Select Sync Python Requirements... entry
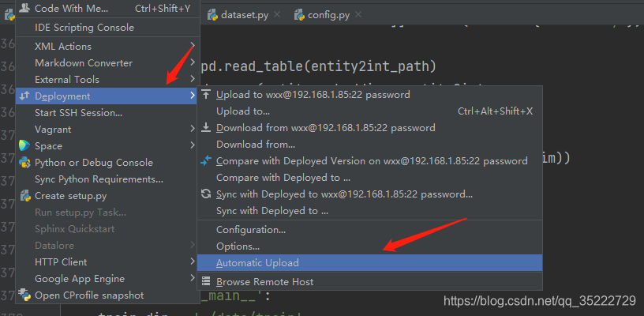The width and height of the screenshot is (644, 316). pos(107,179)
